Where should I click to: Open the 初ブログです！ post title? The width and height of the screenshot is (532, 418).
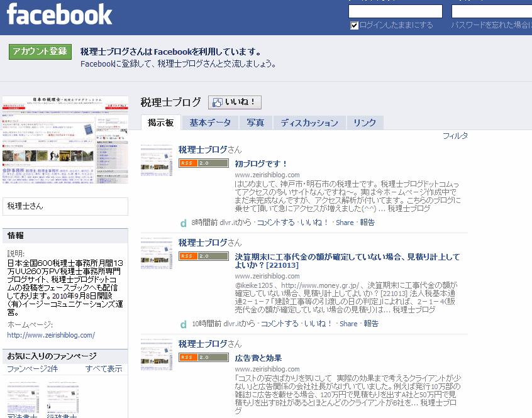coord(261,163)
